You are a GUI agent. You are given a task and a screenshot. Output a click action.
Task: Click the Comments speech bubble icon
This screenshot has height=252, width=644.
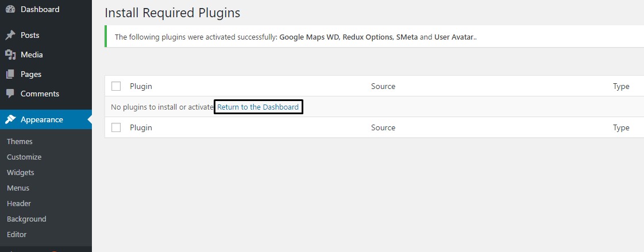pos(10,94)
